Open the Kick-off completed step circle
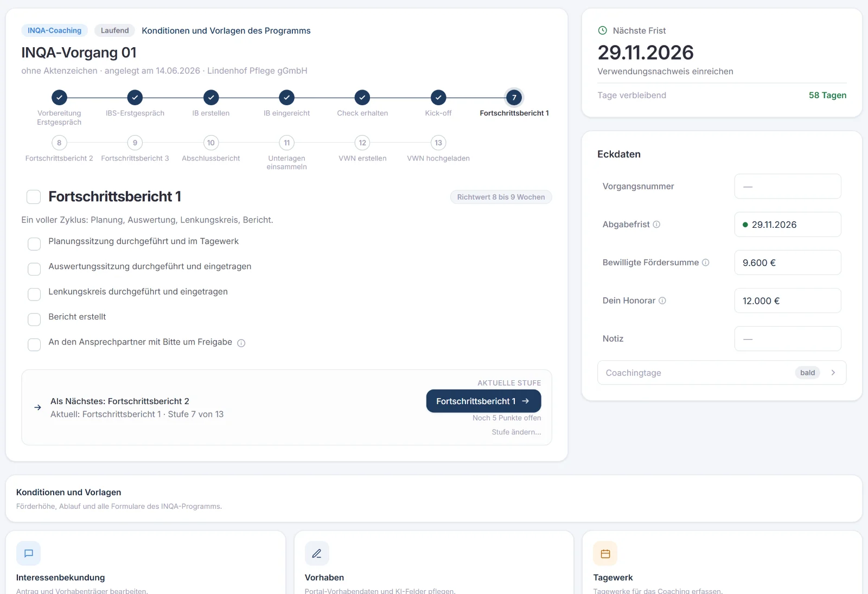Image resolution: width=868 pixels, height=594 pixels. point(438,98)
